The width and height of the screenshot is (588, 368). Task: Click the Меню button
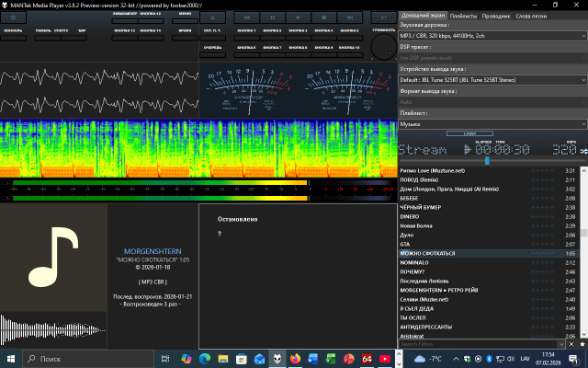pyautogui.click(x=185, y=21)
